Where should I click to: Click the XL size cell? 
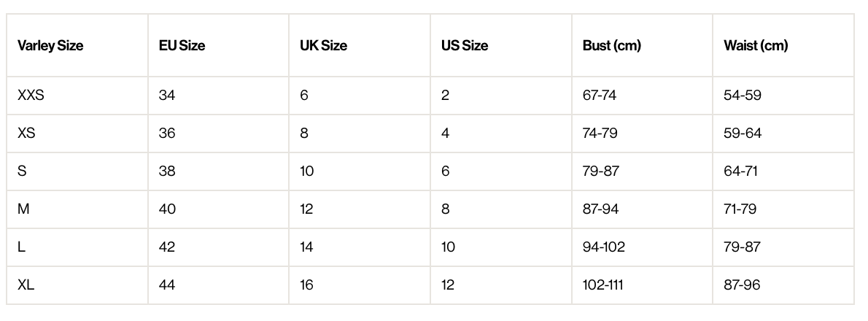(x=26, y=285)
